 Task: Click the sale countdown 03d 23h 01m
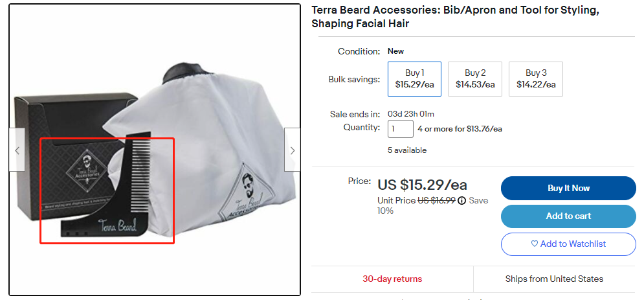(x=410, y=114)
